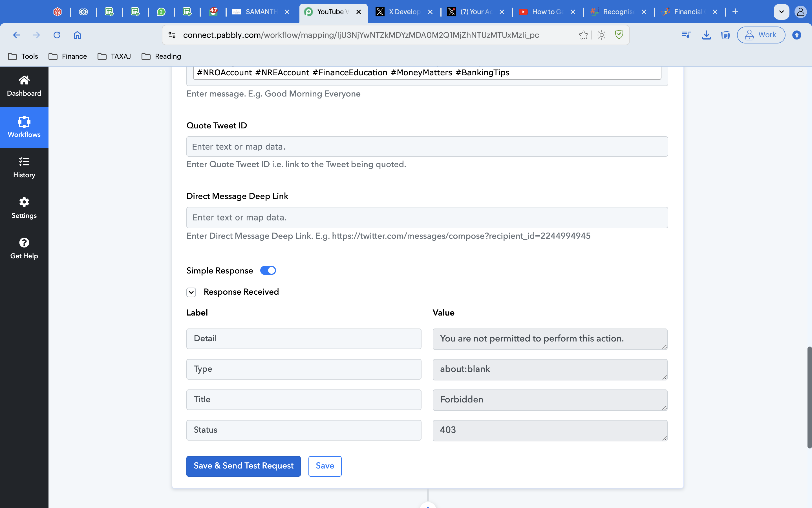
Task: Open the tab search dropdown arrow
Action: pyautogui.click(x=782, y=12)
